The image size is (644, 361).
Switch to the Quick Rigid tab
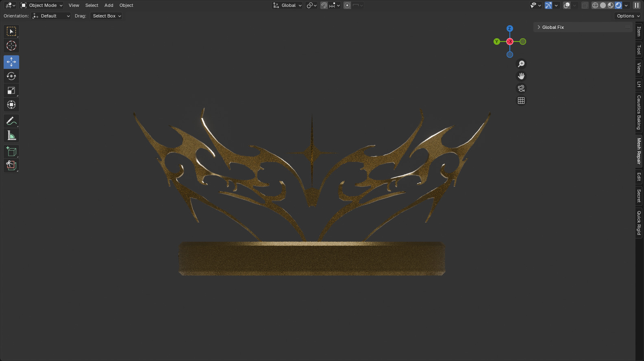639,223
